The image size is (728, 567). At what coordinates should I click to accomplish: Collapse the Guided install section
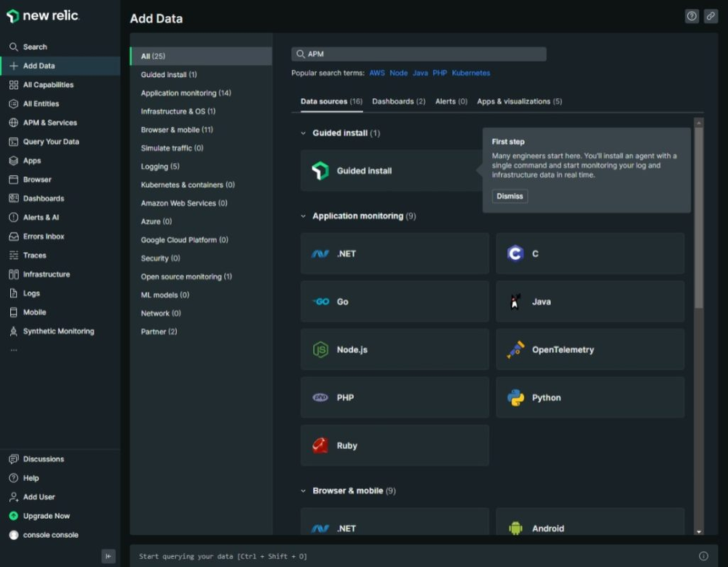[304, 133]
